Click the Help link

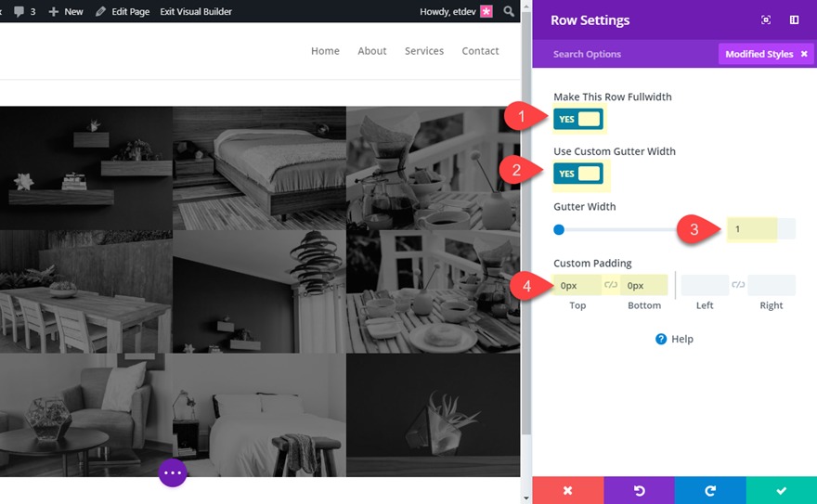(x=674, y=339)
